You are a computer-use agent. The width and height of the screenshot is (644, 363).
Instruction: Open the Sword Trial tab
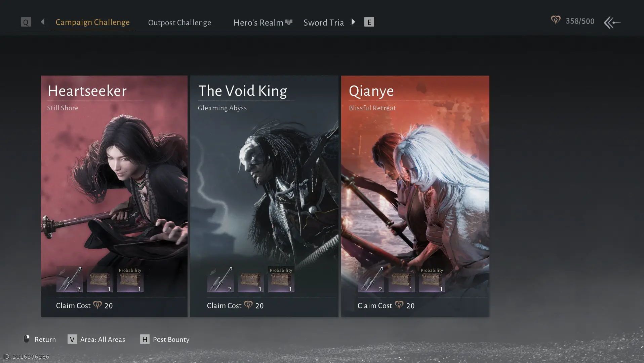tap(324, 23)
